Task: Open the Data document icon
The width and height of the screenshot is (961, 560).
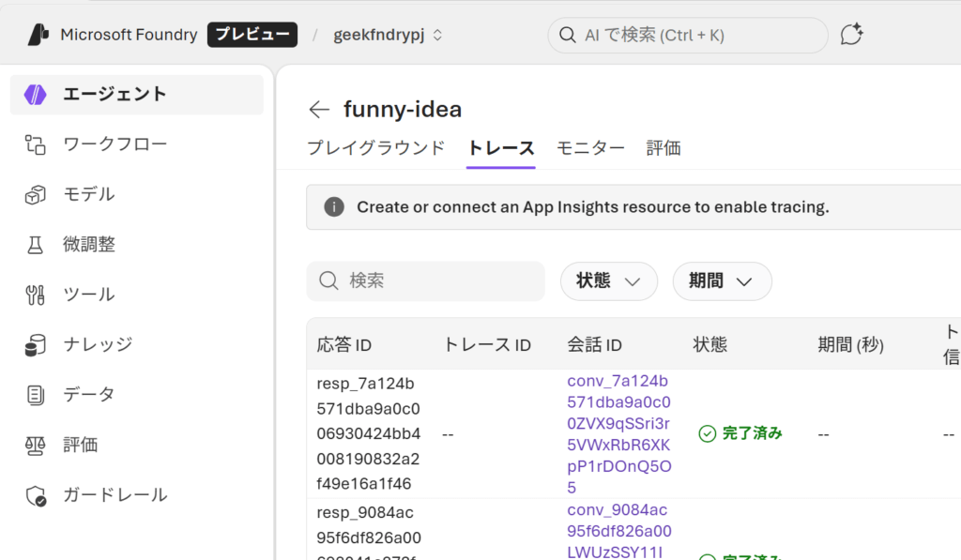Action: click(x=36, y=395)
